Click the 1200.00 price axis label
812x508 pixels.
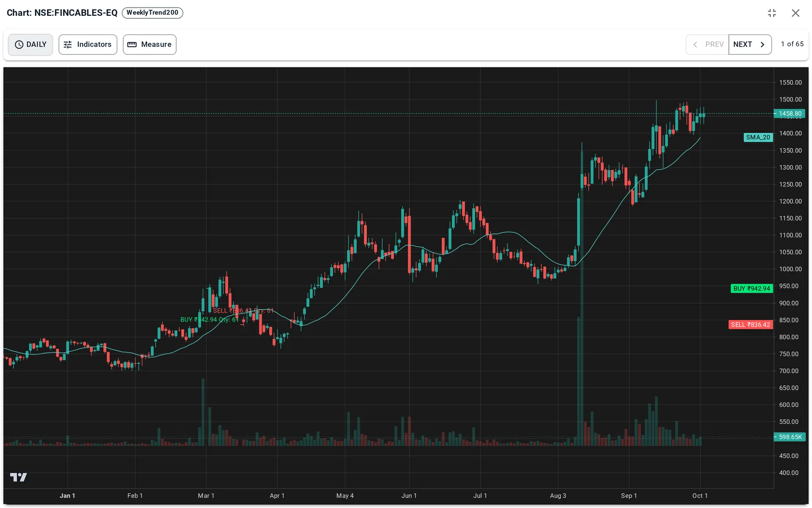(x=791, y=201)
